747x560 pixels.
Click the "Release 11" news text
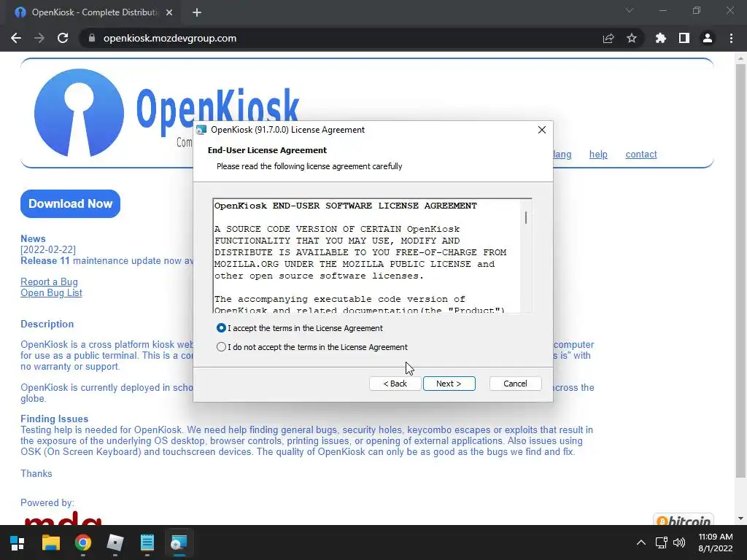(44, 261)
